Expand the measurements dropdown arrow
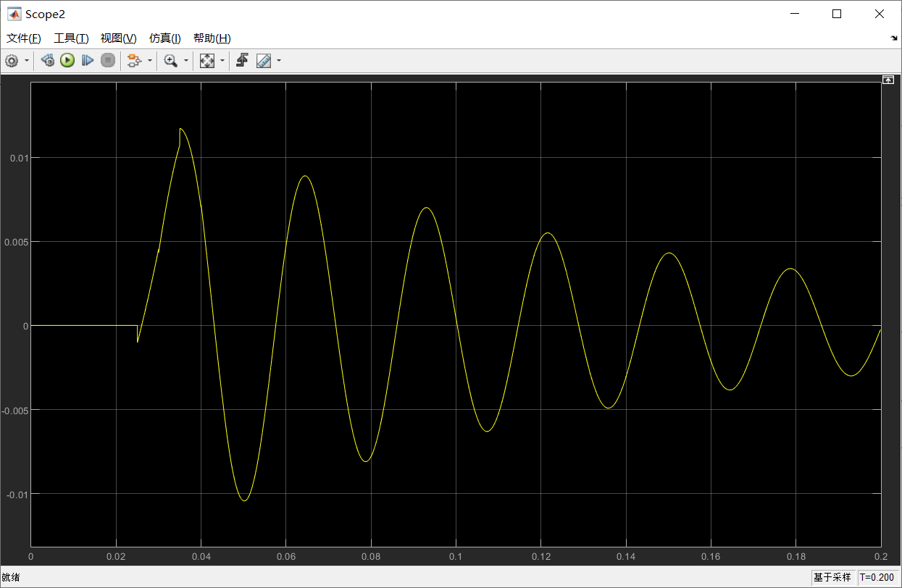The image size is (902, 588). (x=279, y=61)
